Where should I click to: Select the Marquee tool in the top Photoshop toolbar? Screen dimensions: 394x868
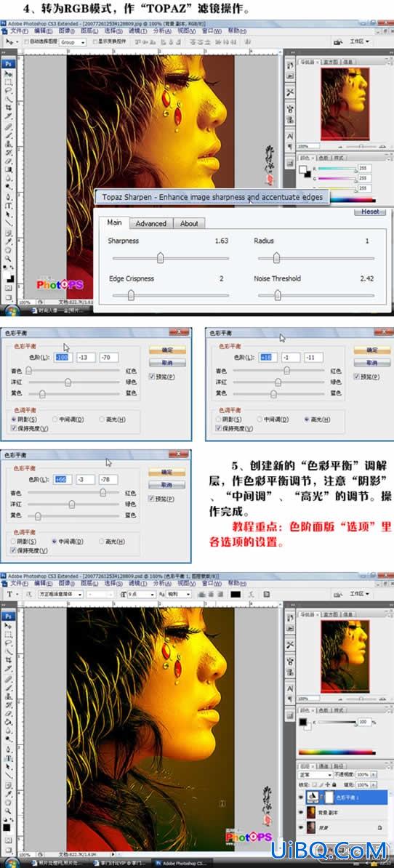(x=9, y=82)
